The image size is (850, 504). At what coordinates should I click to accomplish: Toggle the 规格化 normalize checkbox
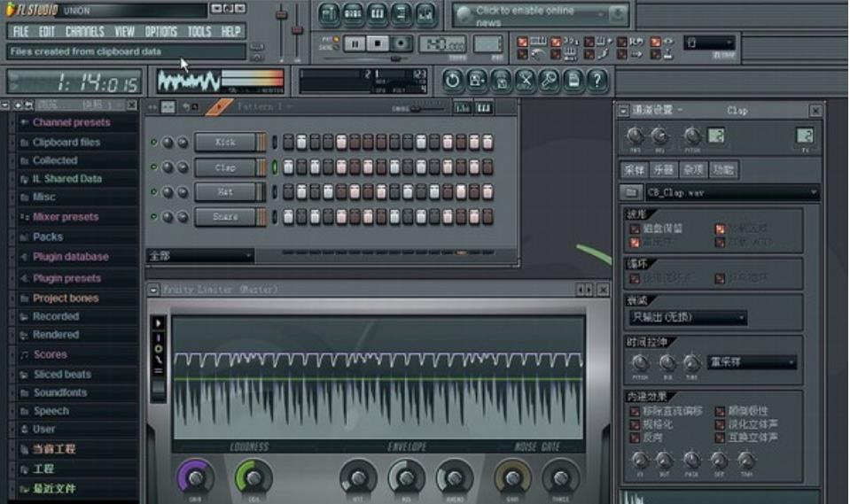pyautogui.click(x=635, y=425)
